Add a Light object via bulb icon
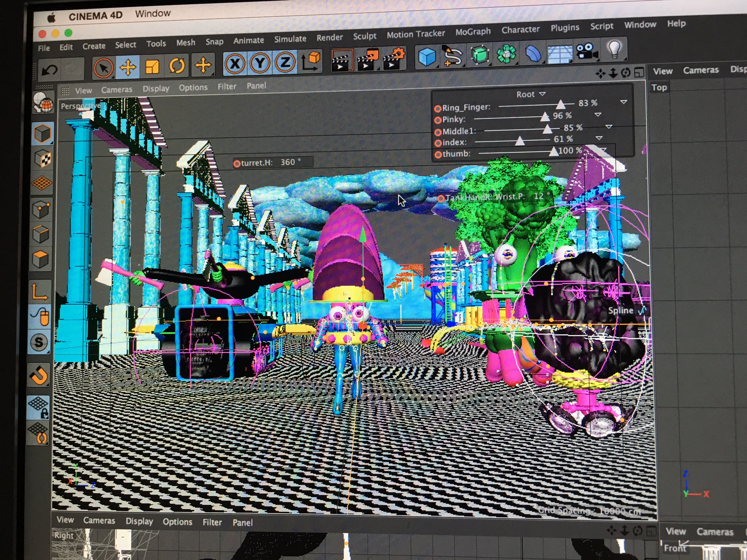Image resolution: width=747 pixels, height=560 pixels. click(614, 49)
